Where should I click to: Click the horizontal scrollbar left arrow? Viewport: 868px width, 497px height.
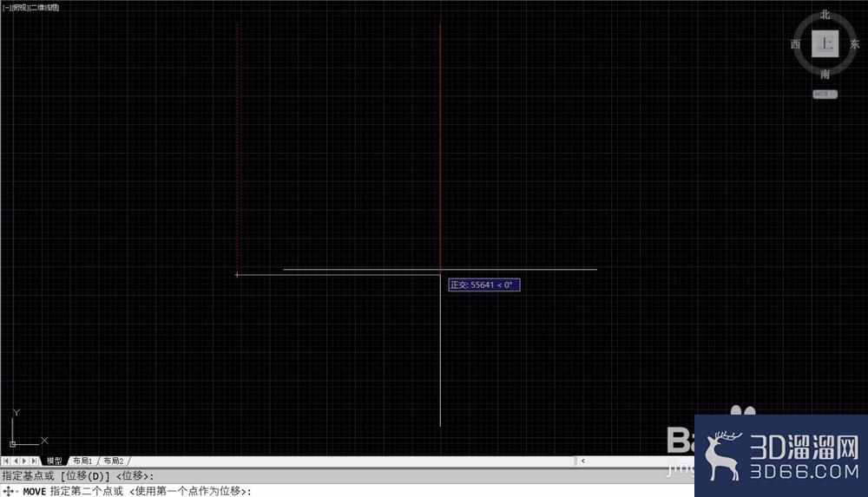point(583,461)
